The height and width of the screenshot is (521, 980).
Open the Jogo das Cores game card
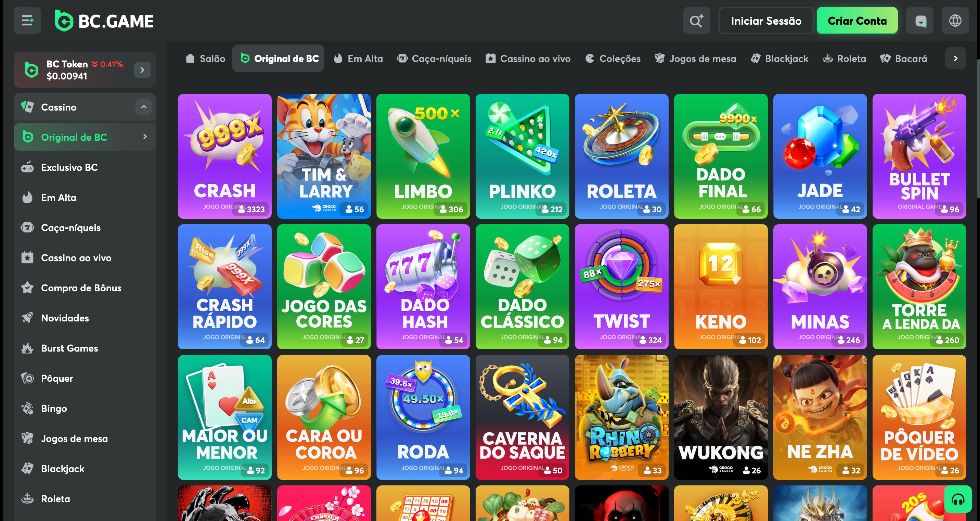324,287
